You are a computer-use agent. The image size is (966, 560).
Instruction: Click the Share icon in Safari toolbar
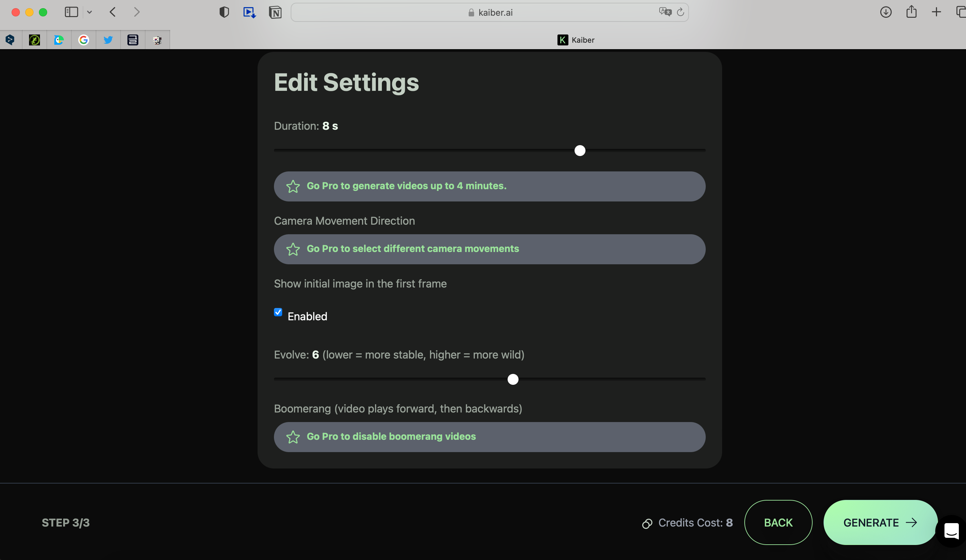tap(911, 12)
